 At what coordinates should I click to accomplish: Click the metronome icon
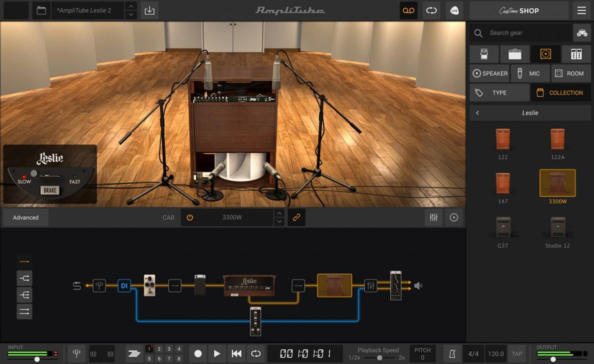(x=452, y=354)
